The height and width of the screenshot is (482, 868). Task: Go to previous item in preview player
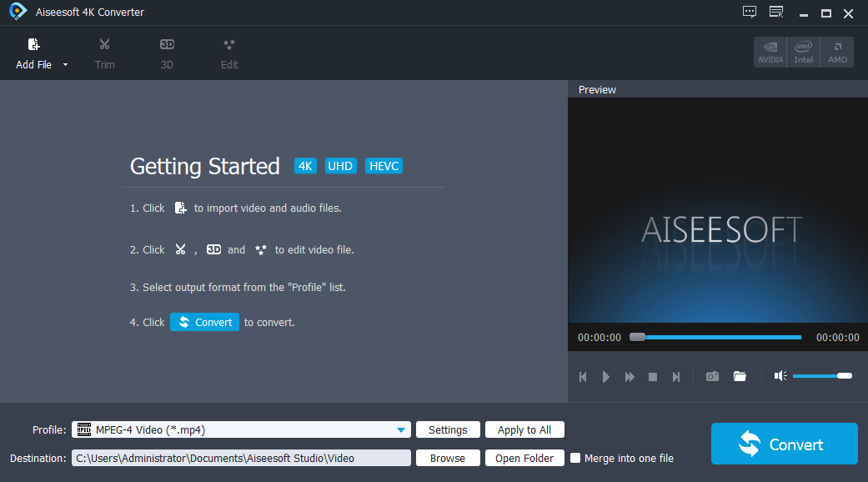583,377
